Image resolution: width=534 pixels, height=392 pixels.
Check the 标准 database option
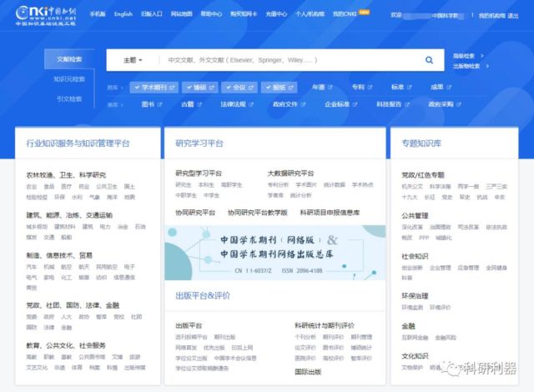tap(397, 87)
